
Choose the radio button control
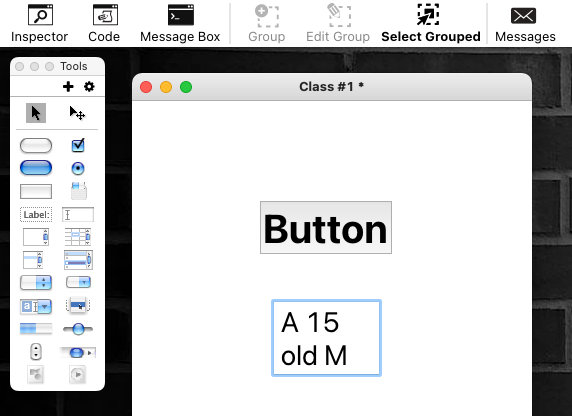[x=78, y=168]
